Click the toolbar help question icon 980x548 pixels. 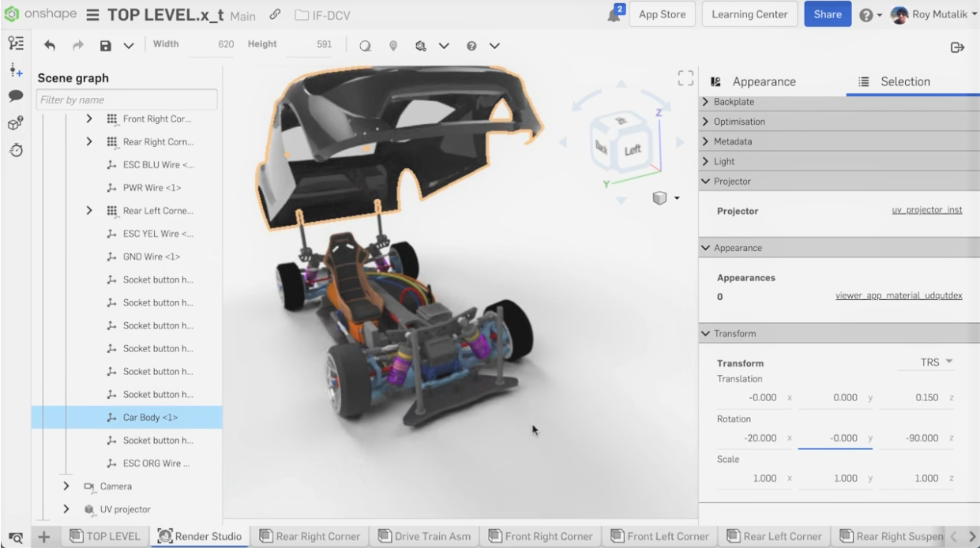[x=472, y=46]
